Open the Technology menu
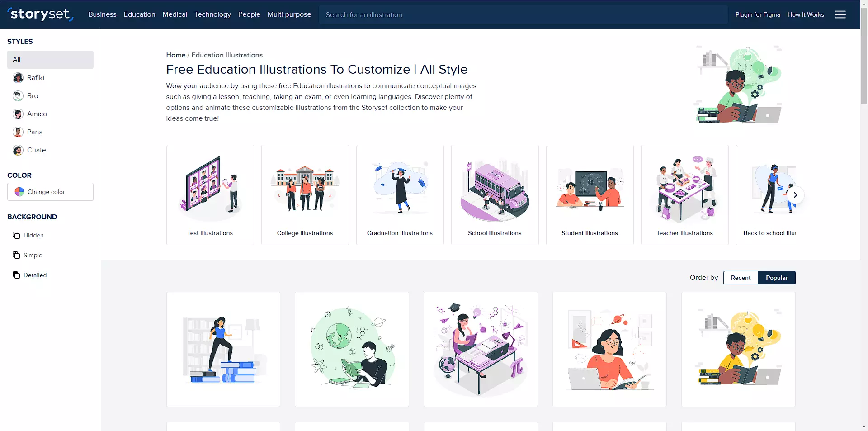The width and height of the screenshot is (868, 431). pos(212,14)
